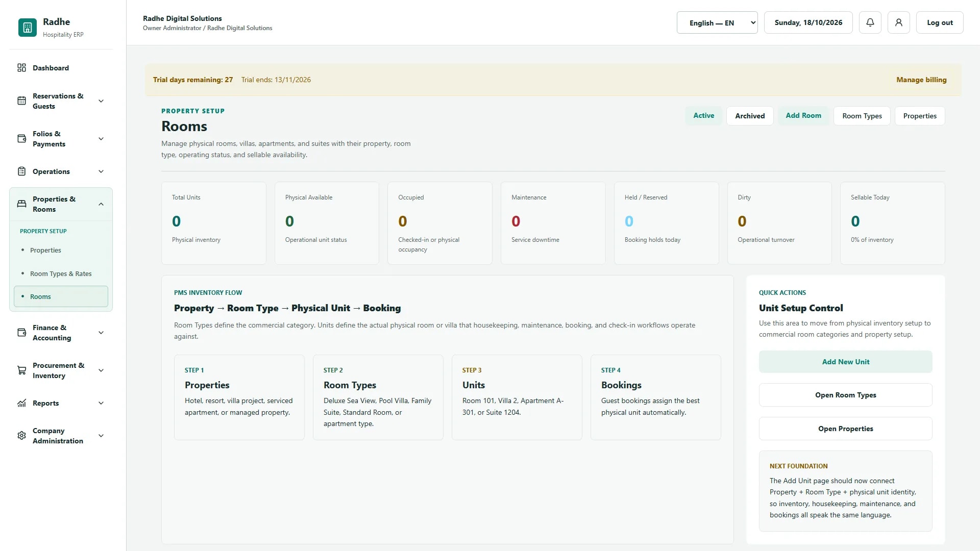
Task: Click Open Room Types quick action
Action: click(x=845, y=395)
